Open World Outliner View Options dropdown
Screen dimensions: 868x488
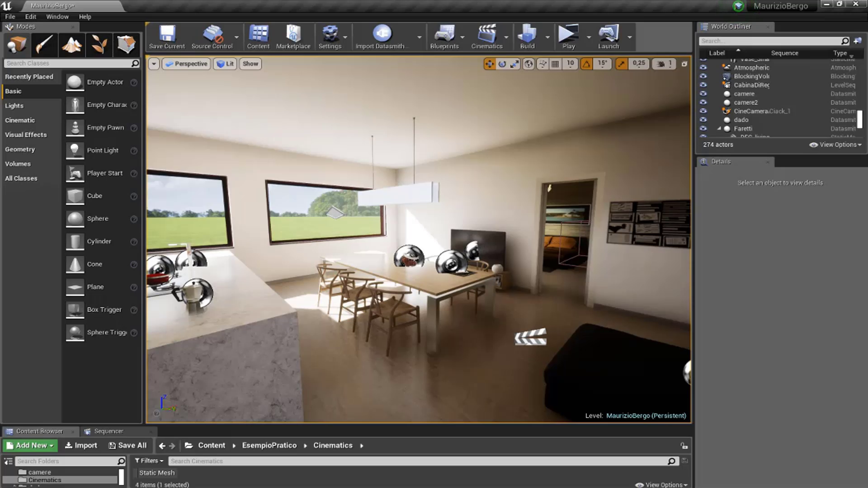tap(836, 145)
